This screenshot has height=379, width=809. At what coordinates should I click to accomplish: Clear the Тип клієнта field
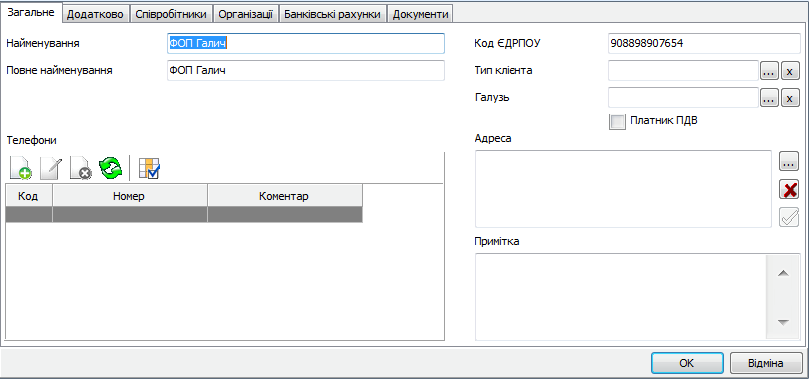click(x=790, y=71)
